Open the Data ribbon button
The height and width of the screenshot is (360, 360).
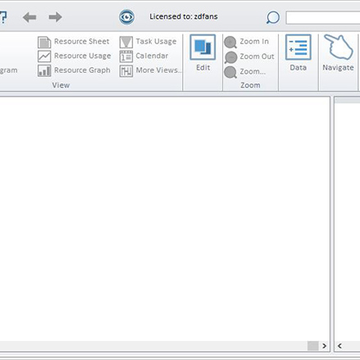[x=298, y=53]
